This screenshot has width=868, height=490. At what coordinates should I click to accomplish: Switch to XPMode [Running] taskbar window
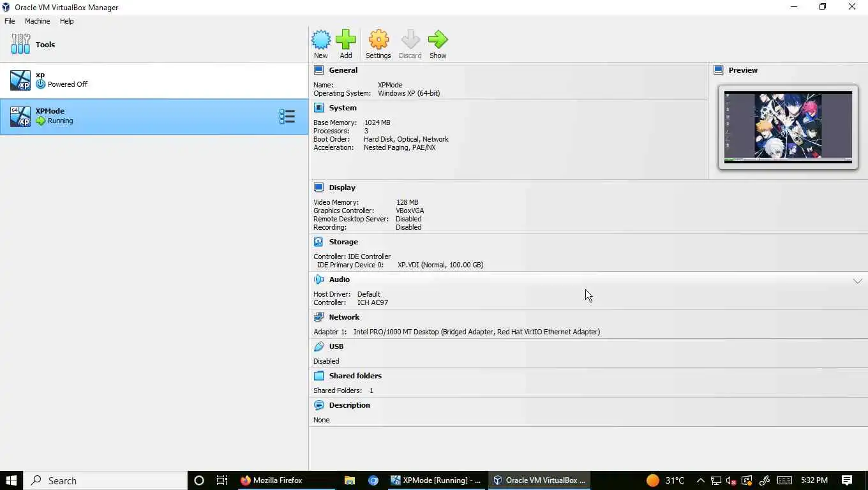click(x=437, y=480)
